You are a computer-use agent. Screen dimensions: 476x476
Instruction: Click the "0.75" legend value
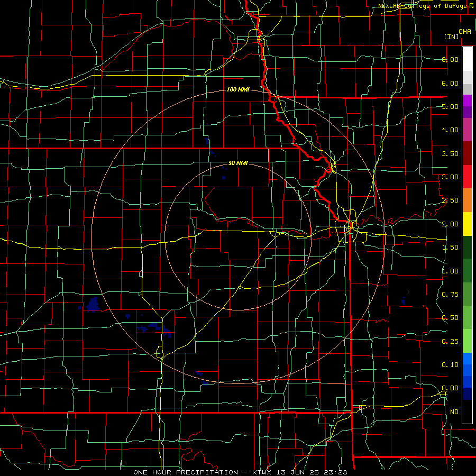[450, 295]
